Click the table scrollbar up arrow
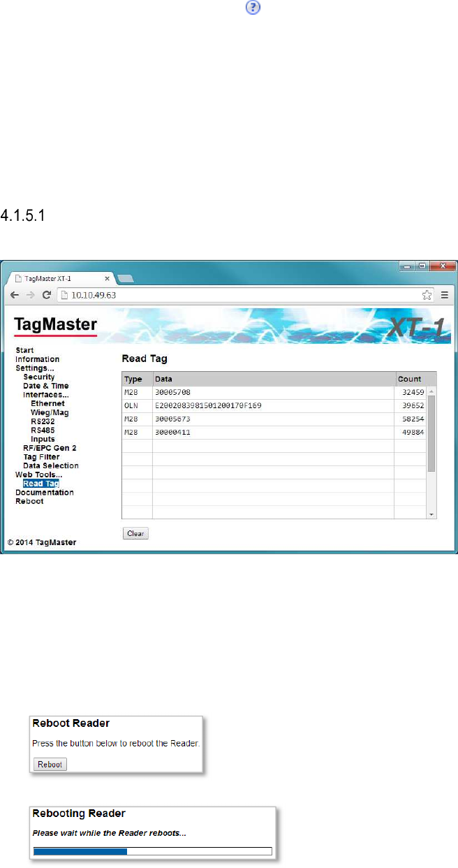The image size is (458, 868). click(x=431, y=391)
